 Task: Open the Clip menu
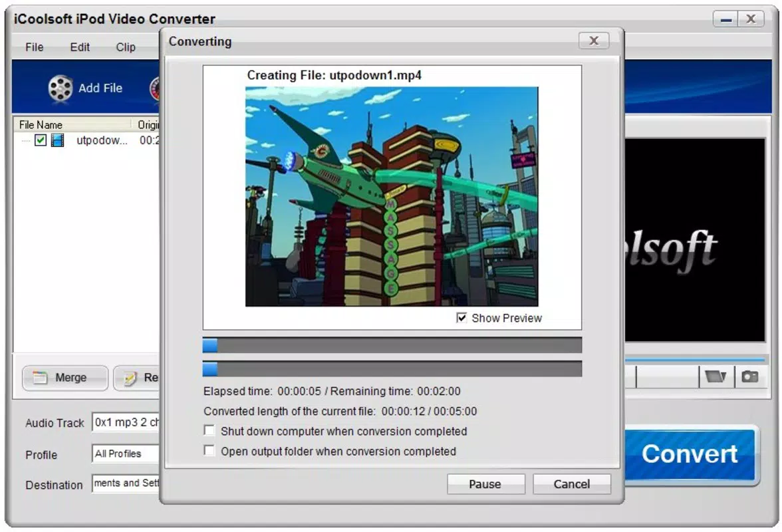pos(126,47)
